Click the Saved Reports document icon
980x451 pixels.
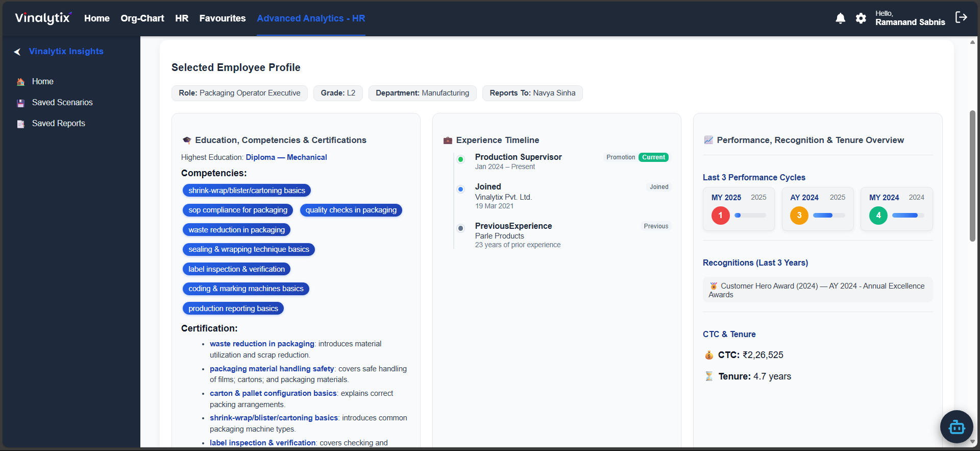(21, 124)
